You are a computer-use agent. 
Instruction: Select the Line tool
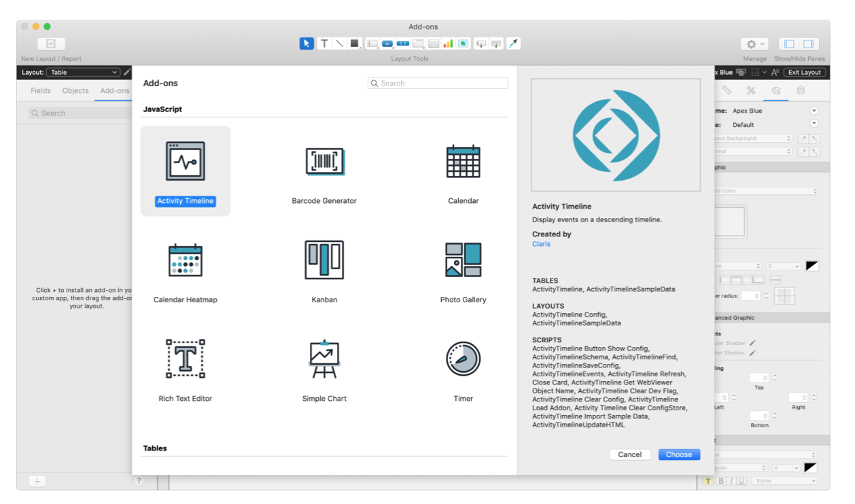tap(339, 43)
